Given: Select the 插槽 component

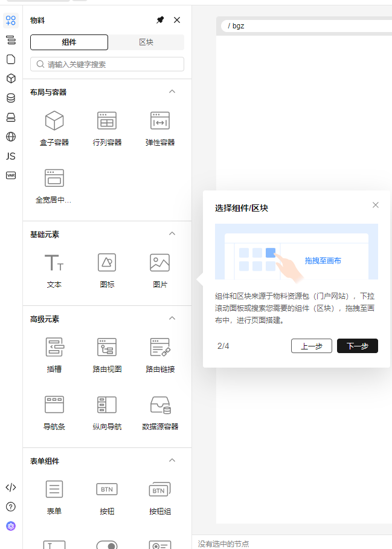Looking at the screenshot, I should 54,355.
